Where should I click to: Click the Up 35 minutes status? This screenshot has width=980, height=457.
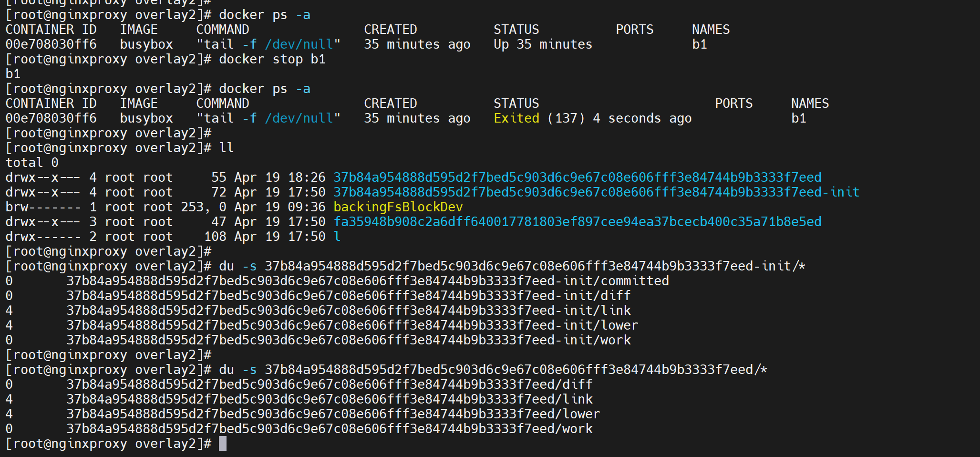click(x=542, y=44)
